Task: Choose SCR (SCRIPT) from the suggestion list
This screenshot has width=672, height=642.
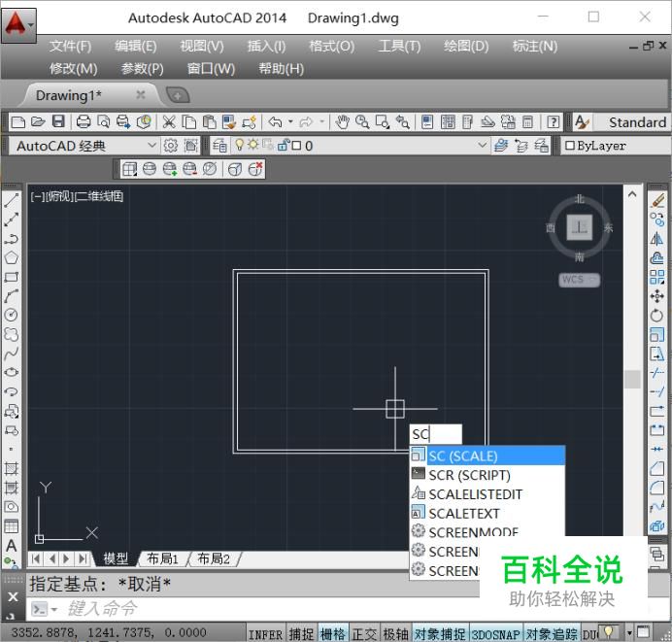Action: (x=487, y=475)
